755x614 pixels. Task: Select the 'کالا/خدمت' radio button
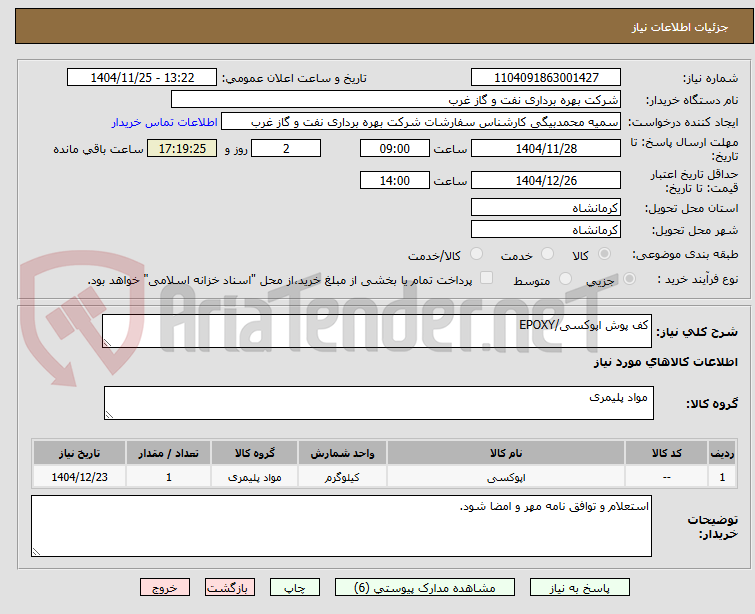476,254
